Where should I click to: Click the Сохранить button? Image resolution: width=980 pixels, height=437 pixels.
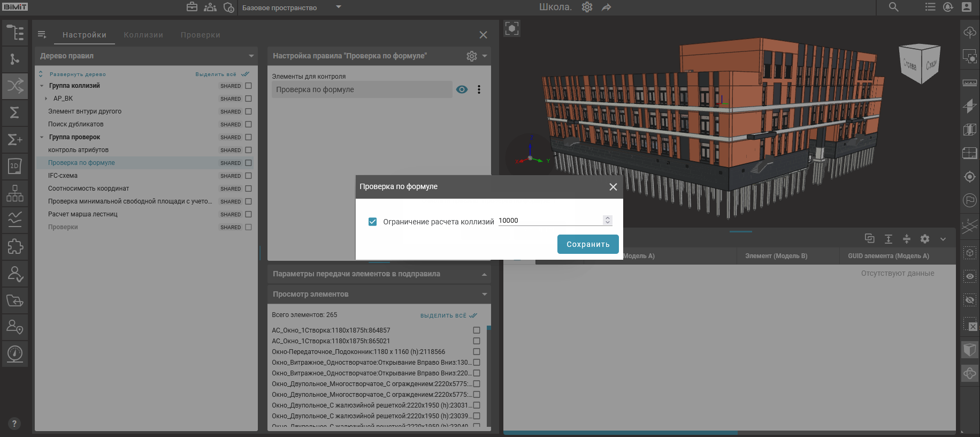(588, 244)
